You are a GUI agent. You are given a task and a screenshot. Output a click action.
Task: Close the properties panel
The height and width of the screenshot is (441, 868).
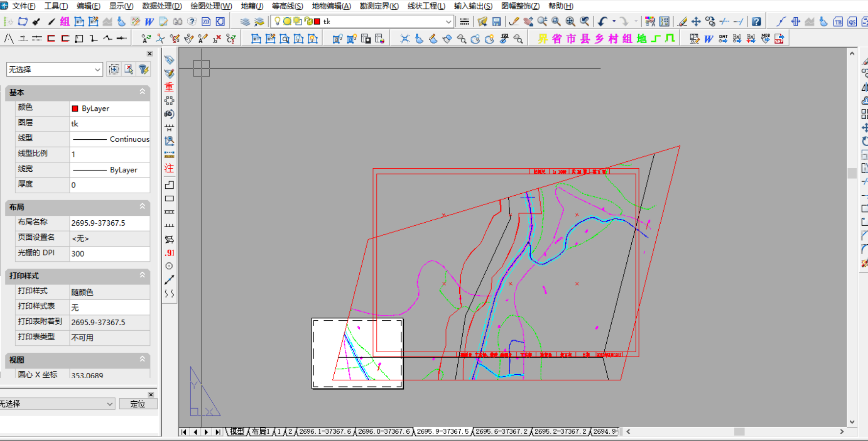[149, 53]
